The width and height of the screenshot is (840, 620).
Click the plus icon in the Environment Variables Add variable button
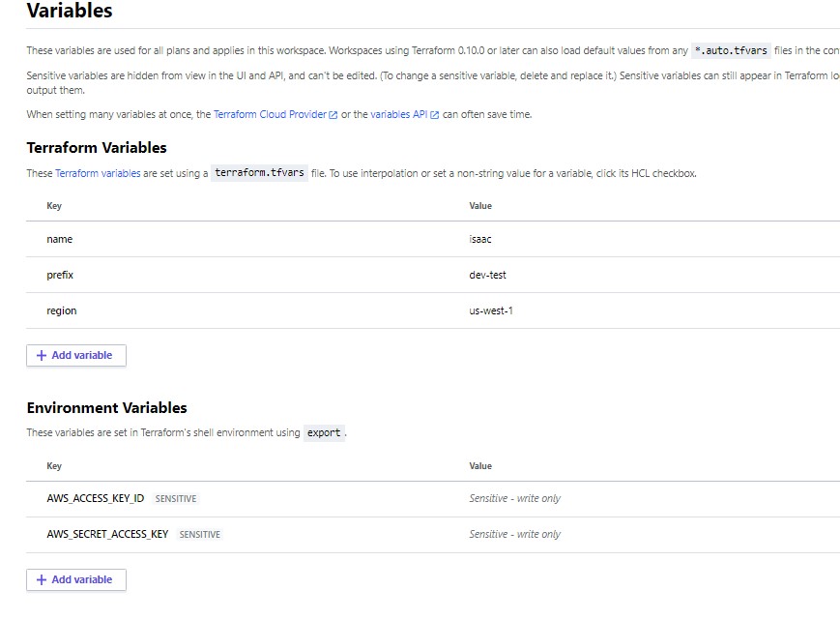point(41,579)
